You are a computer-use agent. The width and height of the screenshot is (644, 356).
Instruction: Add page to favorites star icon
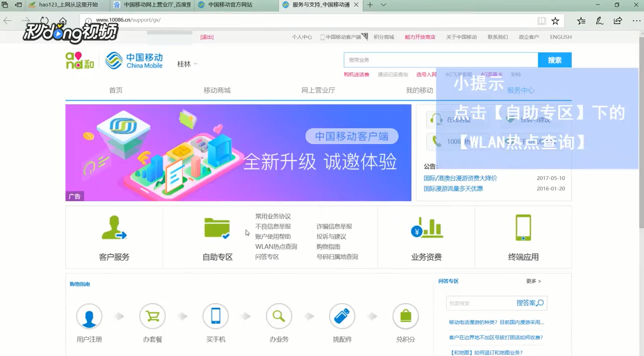pos(555,21)
